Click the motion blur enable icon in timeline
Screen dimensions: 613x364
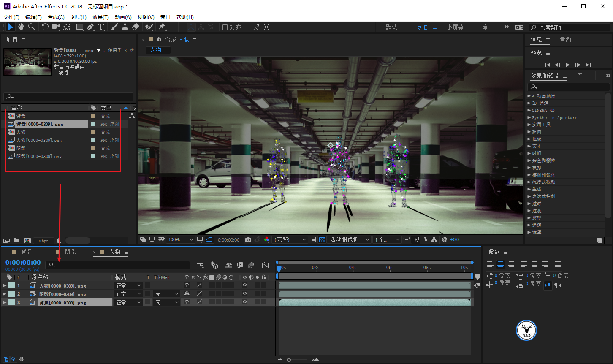pos(251,265)
